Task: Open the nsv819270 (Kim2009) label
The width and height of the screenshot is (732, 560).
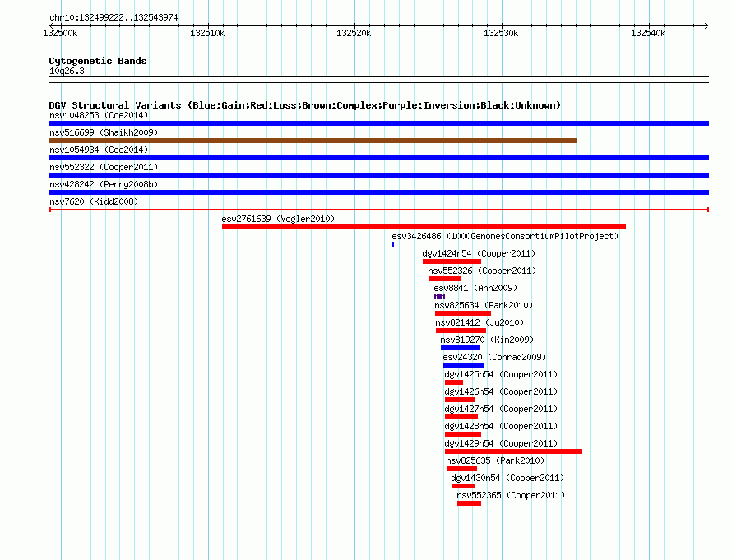Action: click(x=487, y=340)
